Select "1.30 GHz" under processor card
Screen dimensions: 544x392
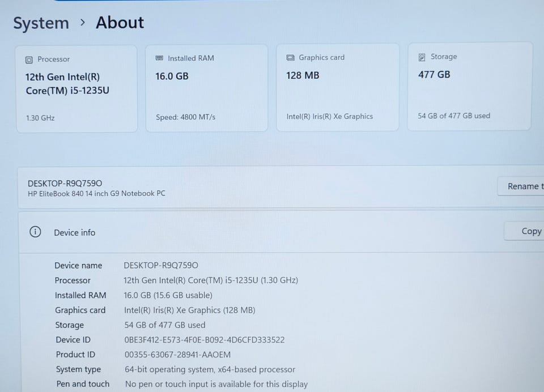click(x=40, y=118)
